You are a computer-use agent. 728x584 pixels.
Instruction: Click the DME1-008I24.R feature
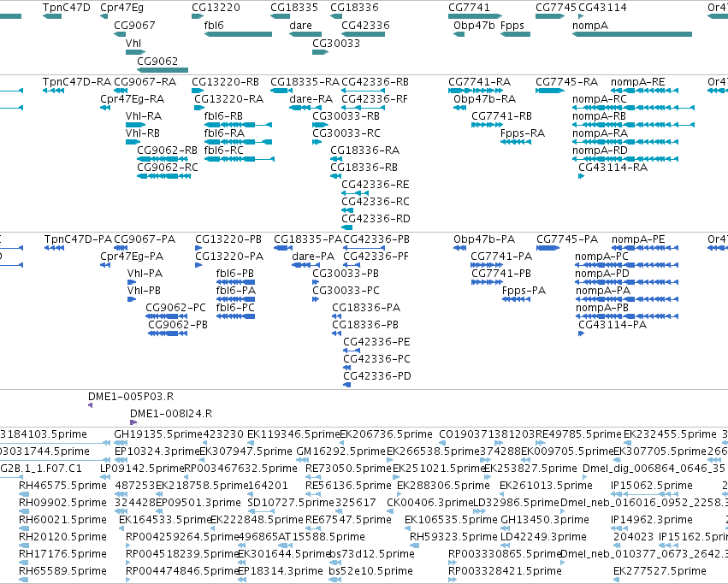(x=171, y=414)
